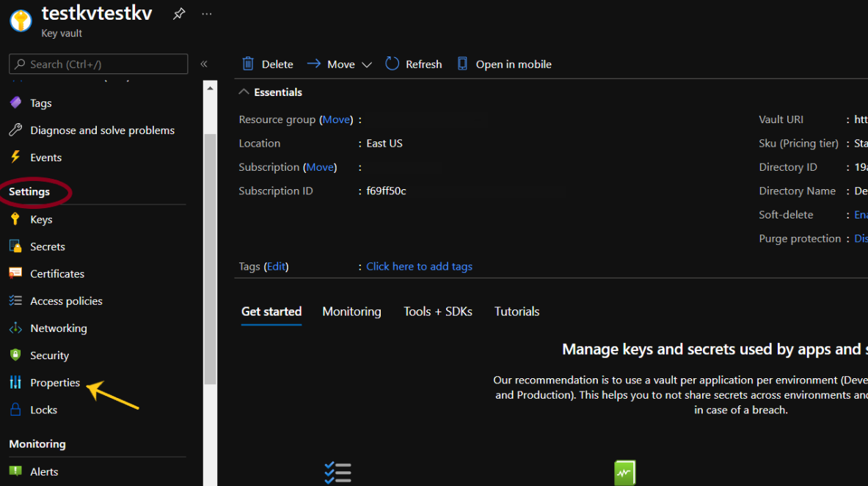Expand the Move dropdown in toolbar
868x486 pixels.
367,65
